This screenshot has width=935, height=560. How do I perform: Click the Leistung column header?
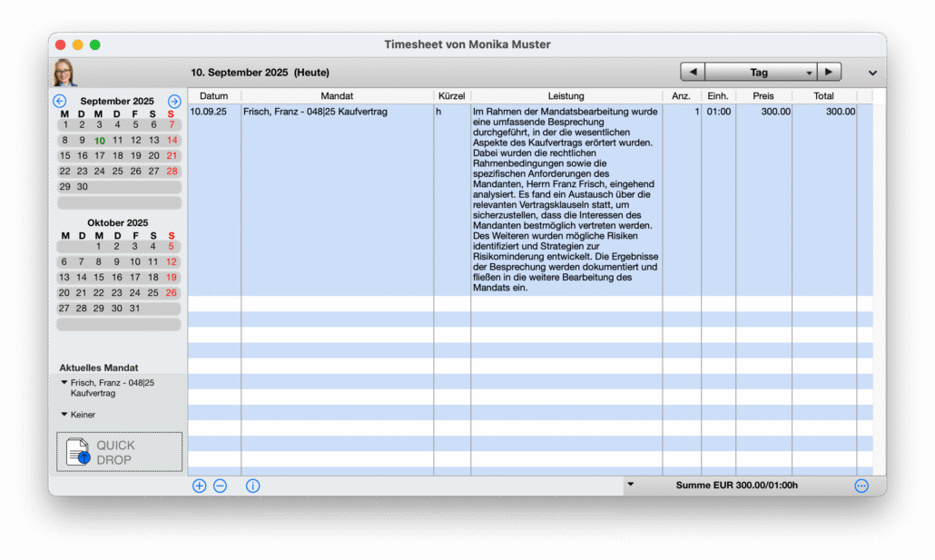point(566,95)
